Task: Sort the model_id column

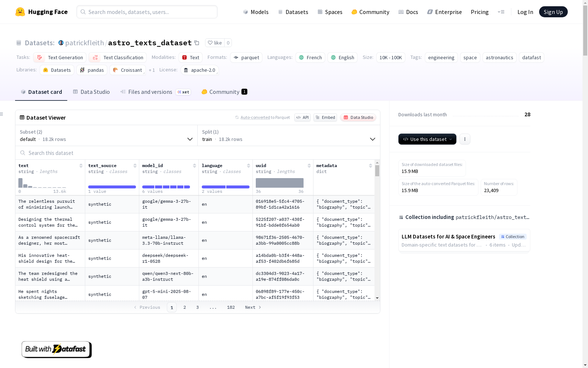Action: pos(194,166)
